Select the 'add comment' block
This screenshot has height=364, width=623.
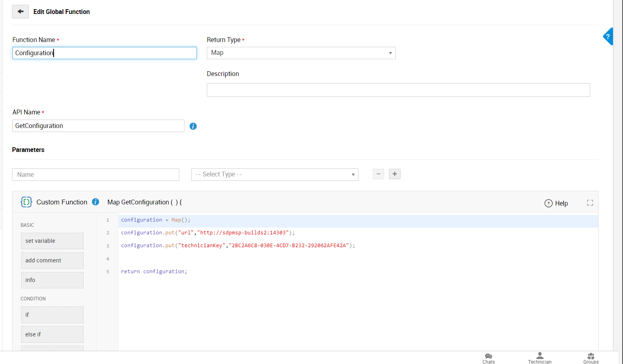52,260
